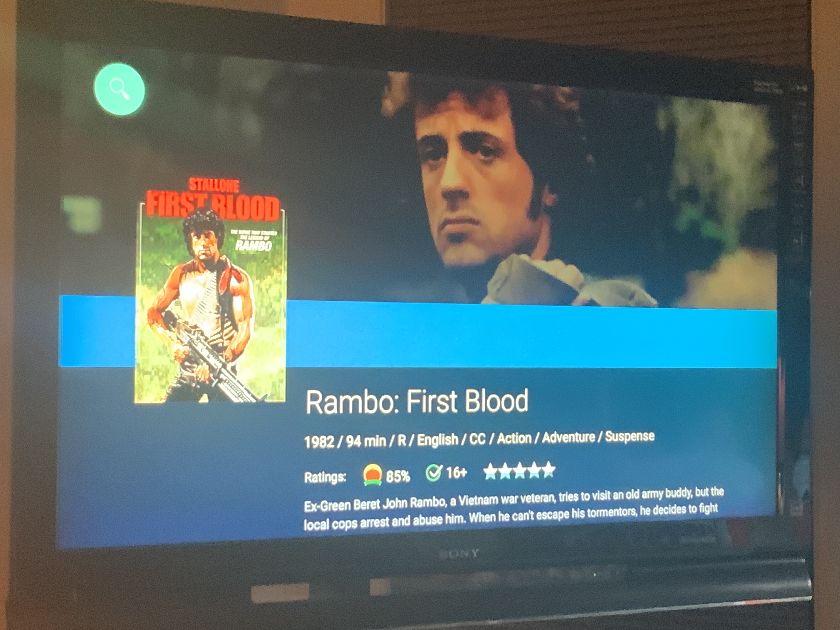Screen dimensions: 840x630
Task: Click the Rotten Tomatoes score icon
Action: pyautogui.click(x=372, y=475)
